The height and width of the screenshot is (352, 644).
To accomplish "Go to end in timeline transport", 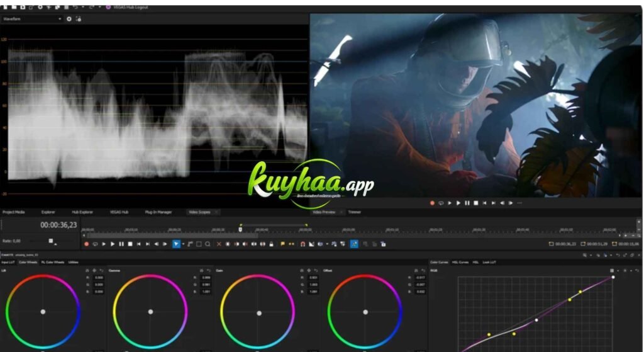I will coord(147,244).
